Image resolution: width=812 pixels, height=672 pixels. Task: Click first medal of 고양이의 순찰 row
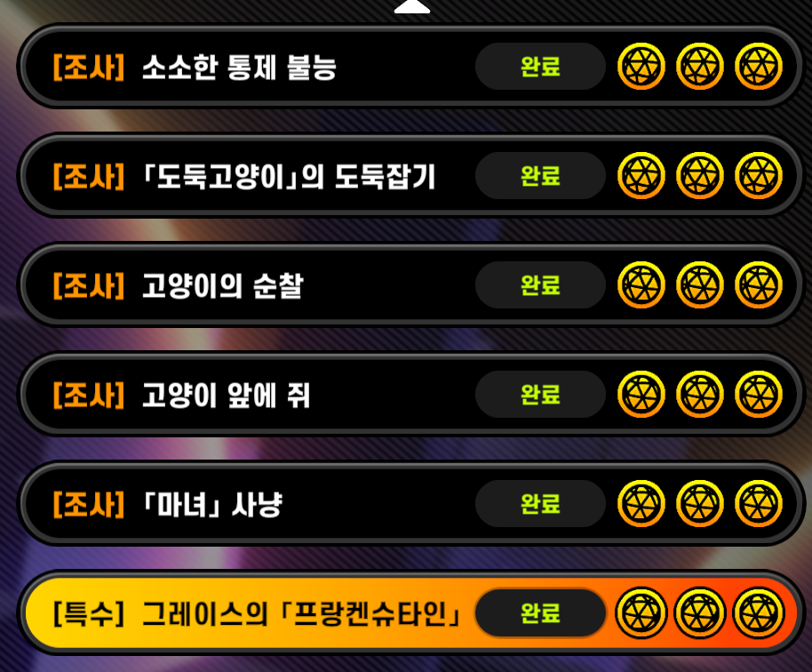click(x=641, y=285)
